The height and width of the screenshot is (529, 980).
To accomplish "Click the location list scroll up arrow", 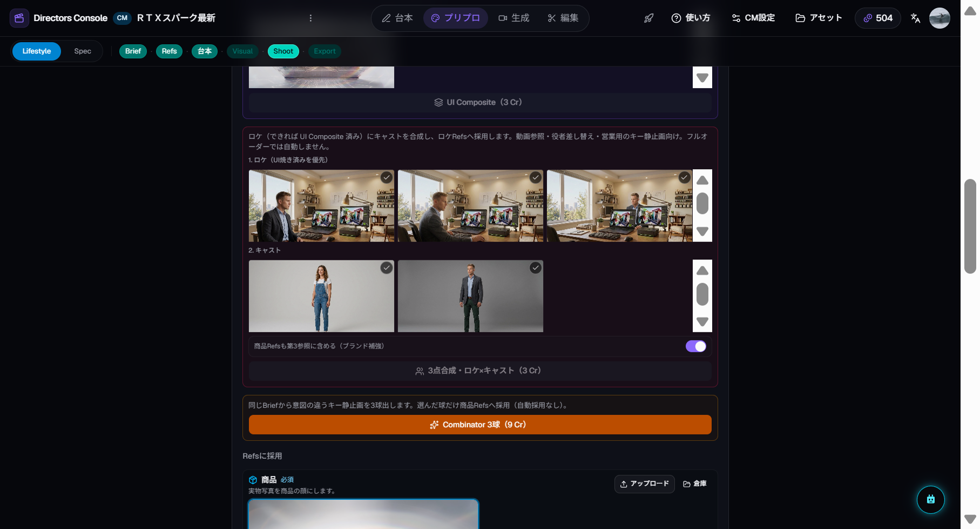I will pyautogui.click(x=702, y=180).
